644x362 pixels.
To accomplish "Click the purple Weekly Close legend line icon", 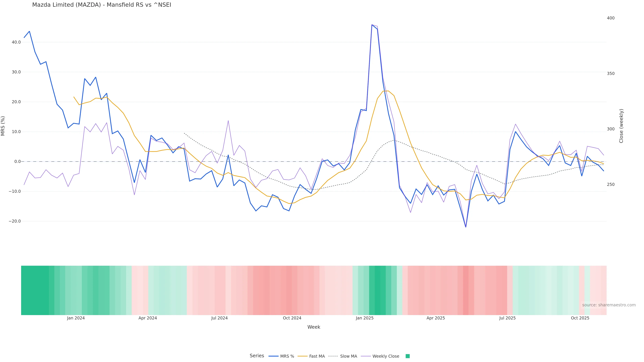I will click(366, 356).
